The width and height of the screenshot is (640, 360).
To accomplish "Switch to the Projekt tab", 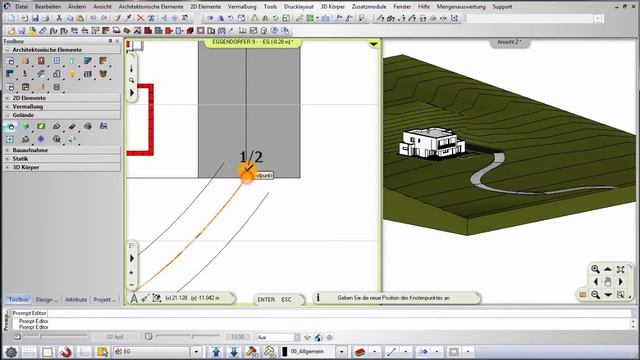I will [x=104, y=300].
